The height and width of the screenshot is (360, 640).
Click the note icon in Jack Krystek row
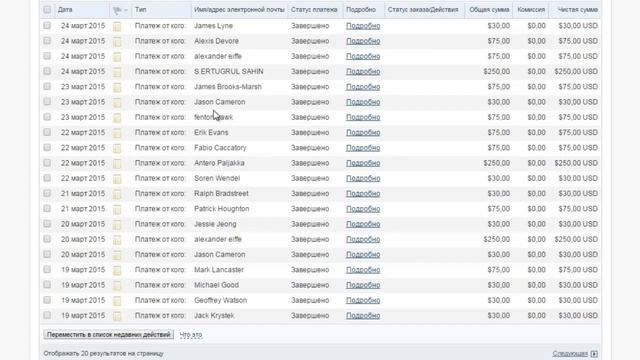coord(117,316)
